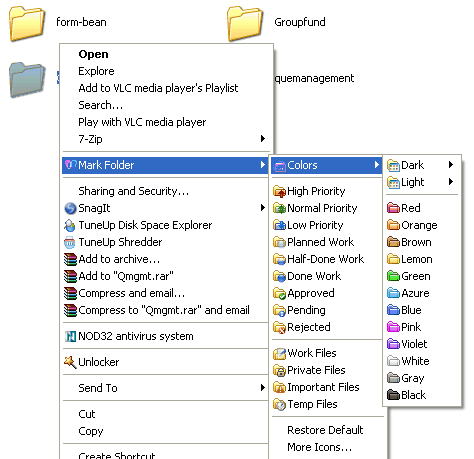
Task: Choose Explore from the context menu
Action: tap(96, 71)
